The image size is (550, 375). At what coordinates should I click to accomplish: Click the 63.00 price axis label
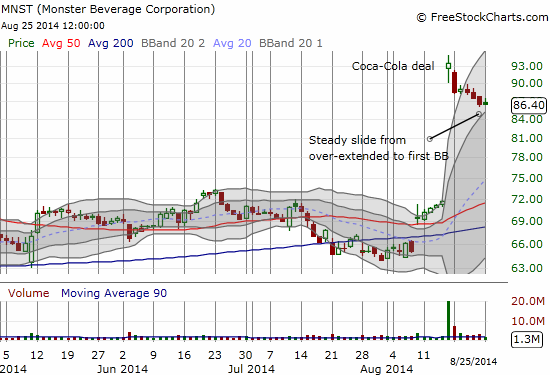[527, 268]
